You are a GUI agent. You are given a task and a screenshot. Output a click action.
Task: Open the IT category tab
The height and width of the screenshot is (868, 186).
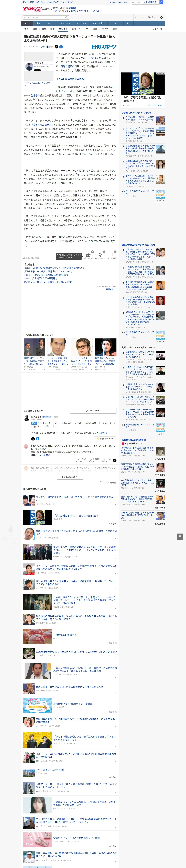click(x=86, y=29)
